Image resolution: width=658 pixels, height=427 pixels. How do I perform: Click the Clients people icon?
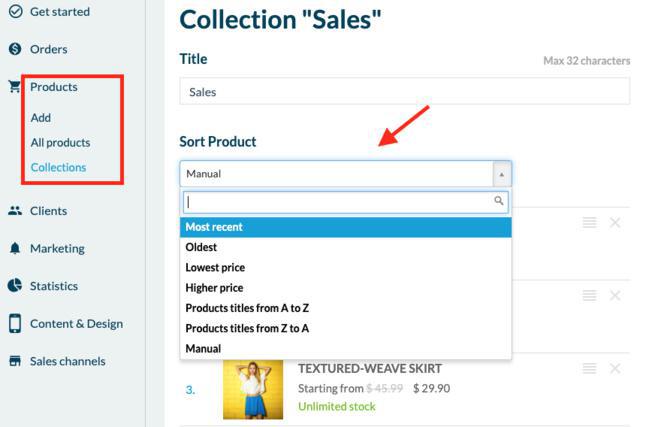pyautogui.click(x=15, y=211)
